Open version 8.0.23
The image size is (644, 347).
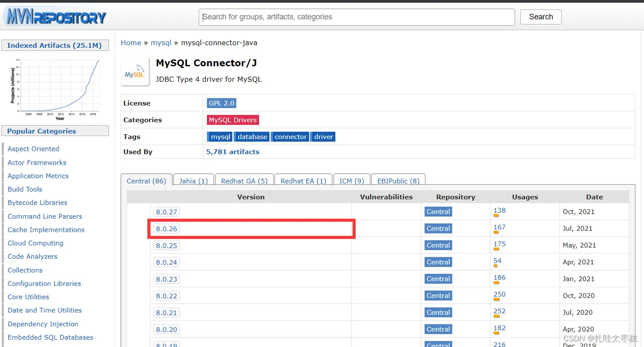[x=167, y=279]
